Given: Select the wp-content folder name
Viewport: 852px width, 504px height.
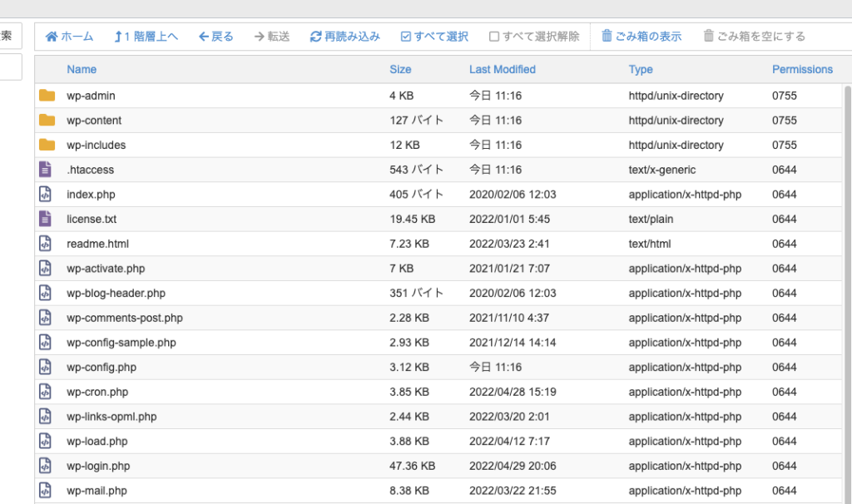Looking at the screenshot, I should (x=94, y=121).
